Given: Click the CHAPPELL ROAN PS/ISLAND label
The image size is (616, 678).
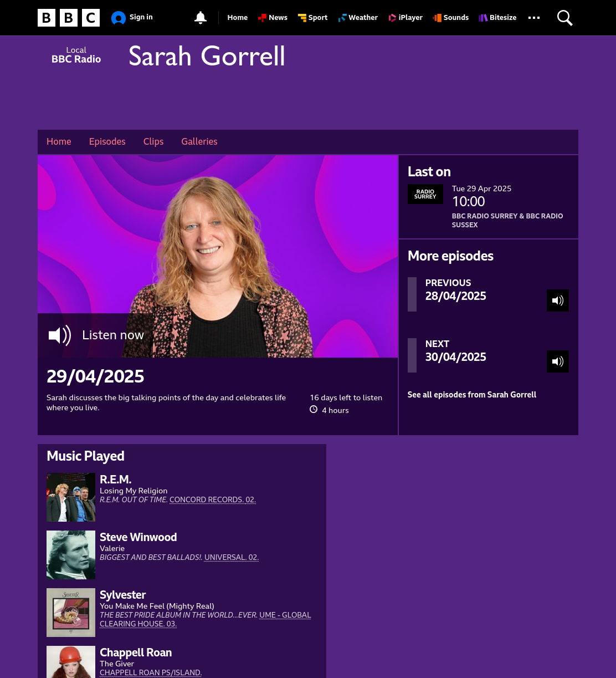Looking at the screenshot, I should point(151,672).
